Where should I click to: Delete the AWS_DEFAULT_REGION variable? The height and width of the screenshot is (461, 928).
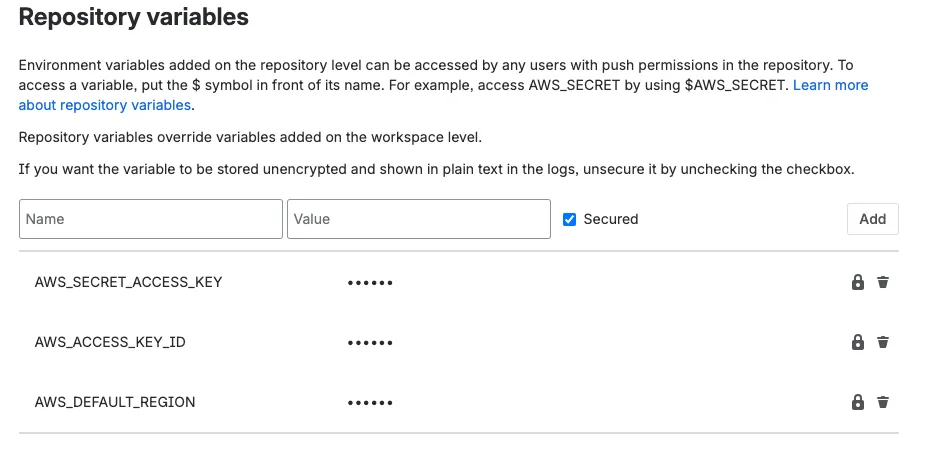tap(883, 402)
